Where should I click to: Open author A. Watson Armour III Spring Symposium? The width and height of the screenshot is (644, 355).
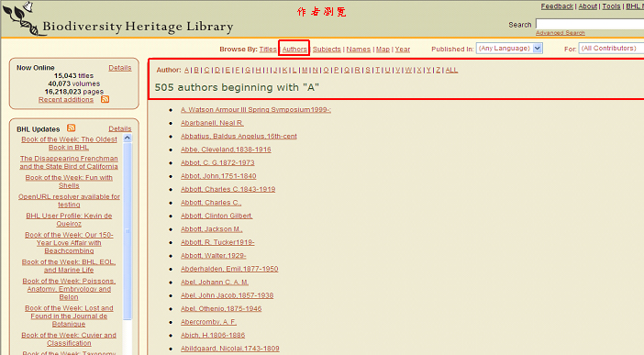(x=256, y=110)
